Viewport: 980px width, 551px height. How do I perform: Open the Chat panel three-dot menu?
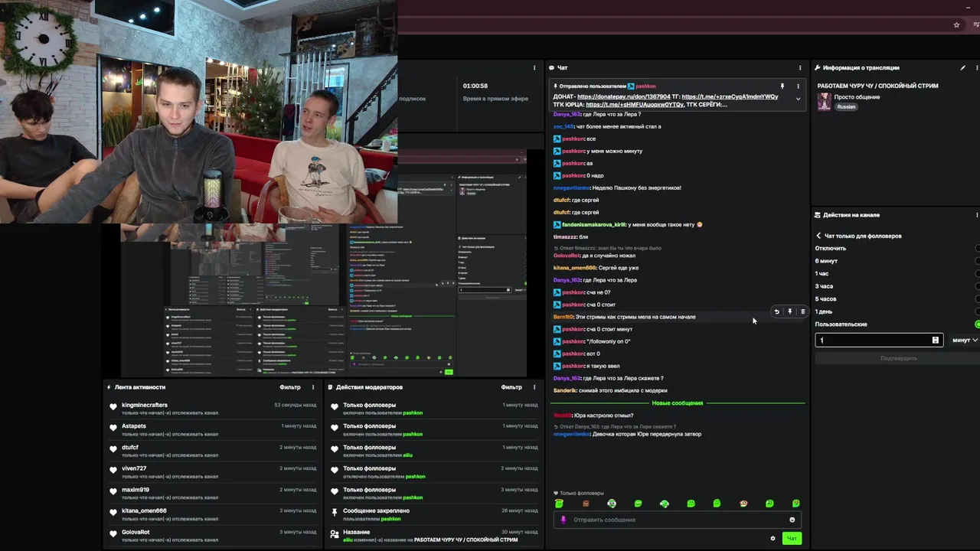pos(800,68)
